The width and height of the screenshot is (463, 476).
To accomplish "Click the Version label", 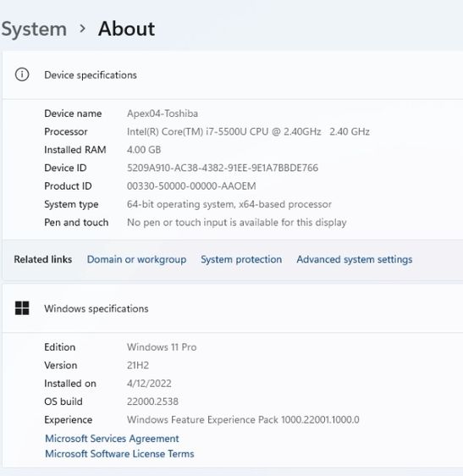I will (61, 365).
